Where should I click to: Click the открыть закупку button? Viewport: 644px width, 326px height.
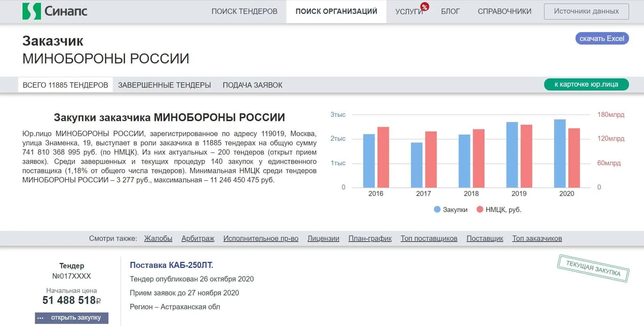pos(72,318)
